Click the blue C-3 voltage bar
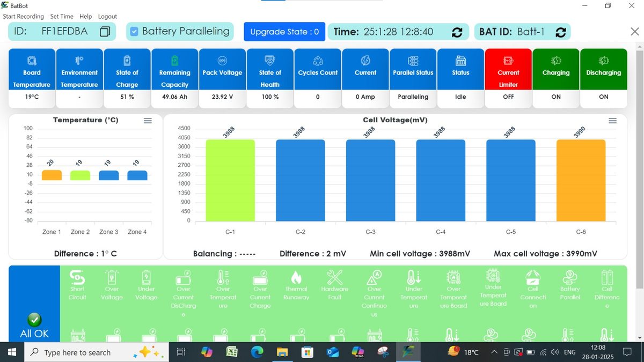This screenshot has width=644, height=362. click(x=370, y=180)
